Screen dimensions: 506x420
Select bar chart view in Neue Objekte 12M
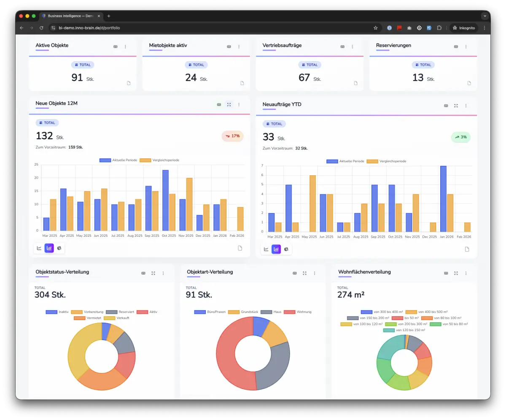point(49,248)
